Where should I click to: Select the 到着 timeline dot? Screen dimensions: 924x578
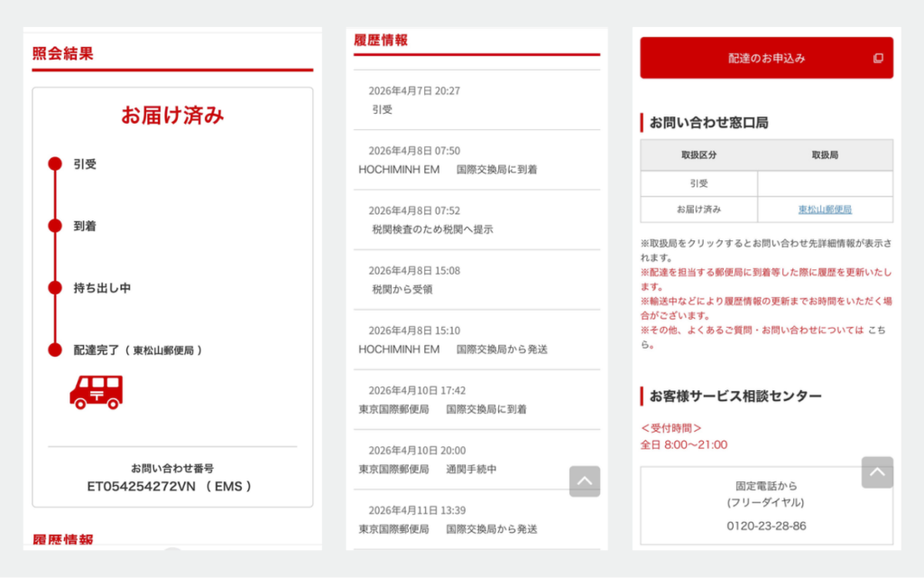click(55, 226)
